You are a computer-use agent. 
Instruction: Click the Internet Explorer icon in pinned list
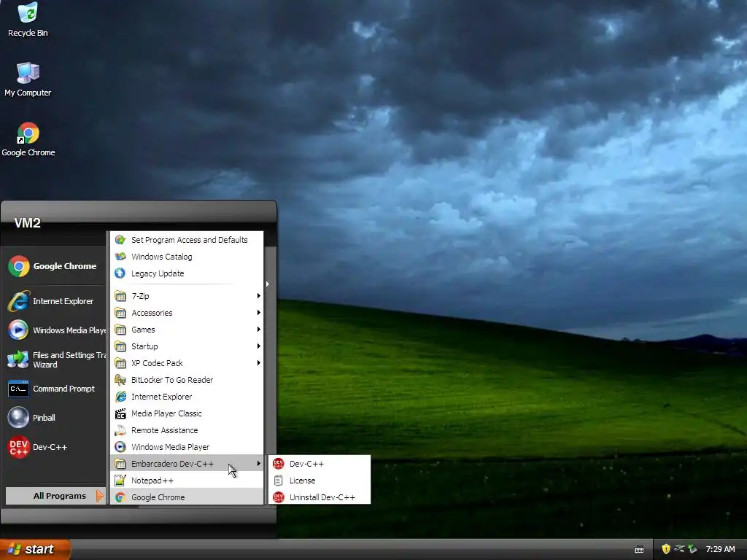(18, 301)
